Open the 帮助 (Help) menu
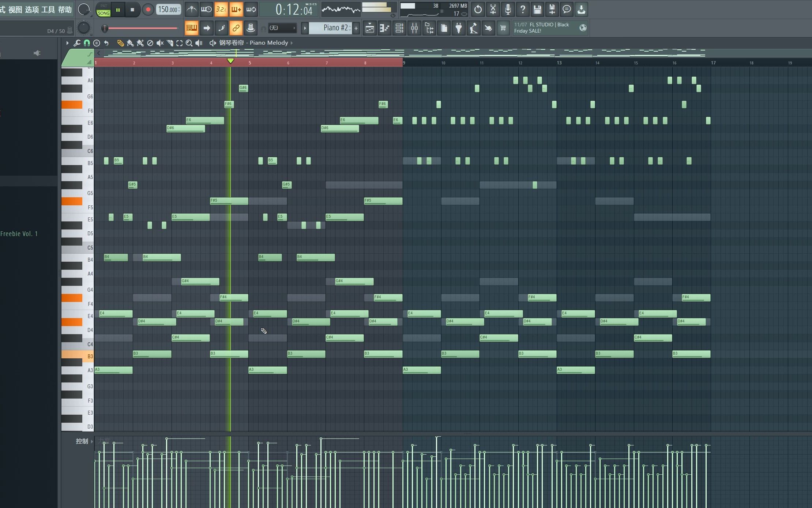Image resolution: width=812 pixels, height=508 pixels. coord(65,10)
